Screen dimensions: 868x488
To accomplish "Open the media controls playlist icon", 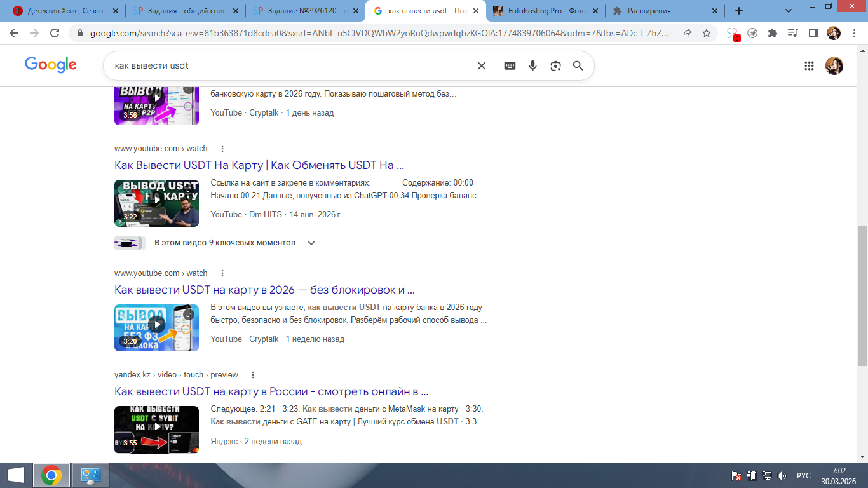I will point(792,34).
